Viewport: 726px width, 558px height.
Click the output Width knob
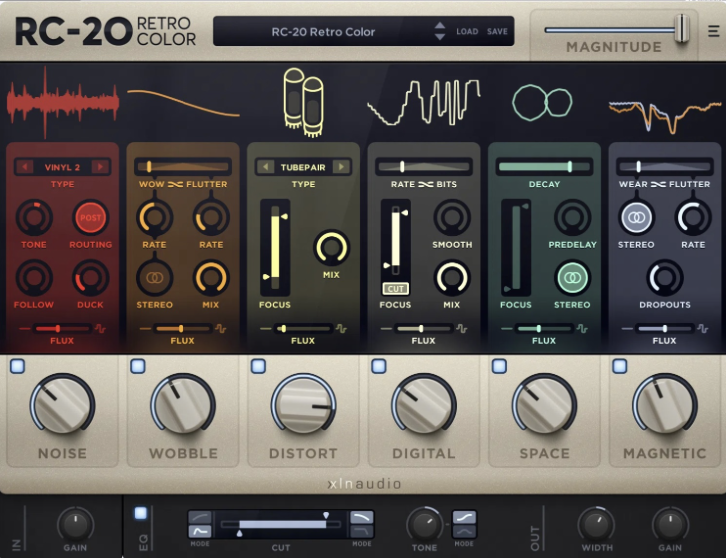596,524
